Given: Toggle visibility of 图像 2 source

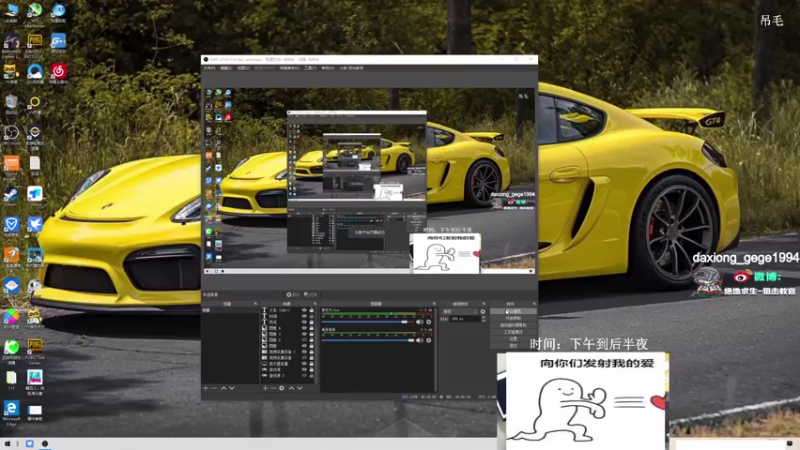Looking at the screenshot, I should pyautogui.click(x=304, y=340).
